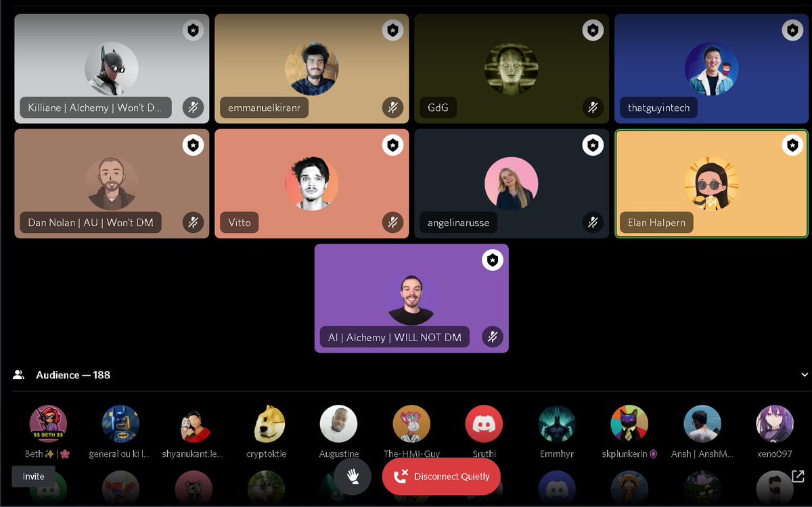Open angelinarusse's speaker avatar
The width and height of the screenshot is (812, 507).
tap(512, 183)
